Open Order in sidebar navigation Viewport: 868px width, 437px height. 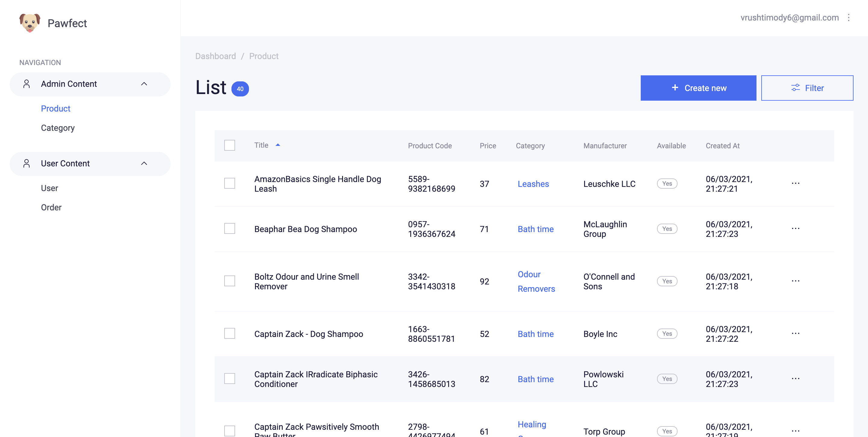click(51, 207)
